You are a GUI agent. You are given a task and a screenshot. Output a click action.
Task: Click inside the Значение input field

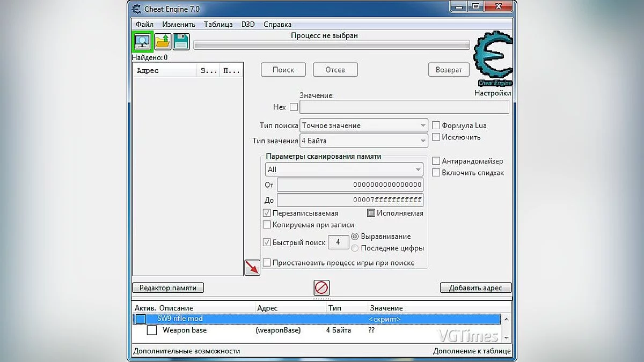404,107
